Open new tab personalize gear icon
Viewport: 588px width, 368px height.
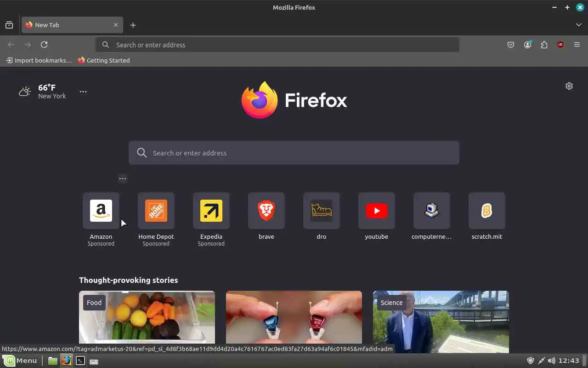(569, 86)
